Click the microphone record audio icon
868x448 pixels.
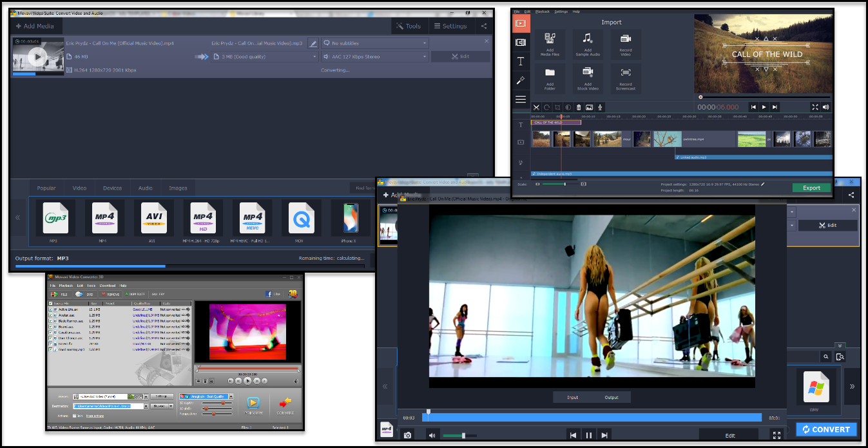(x=600, y=107)
